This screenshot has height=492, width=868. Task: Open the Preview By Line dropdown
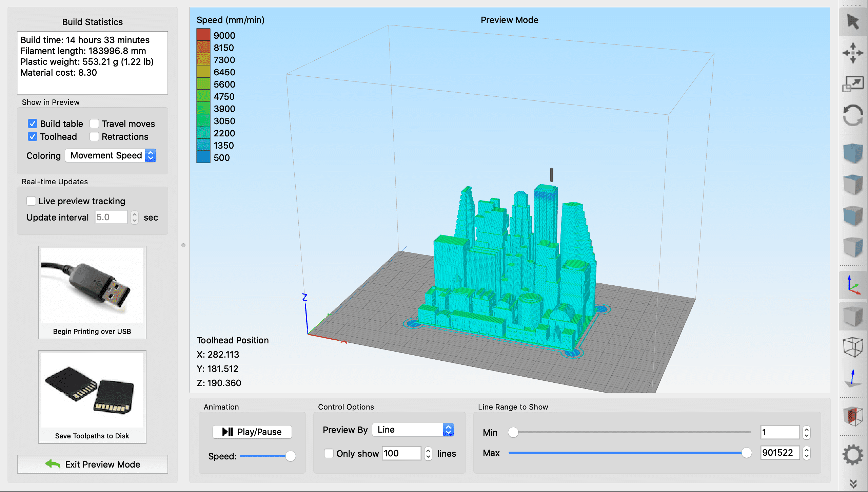click(413, 430)
